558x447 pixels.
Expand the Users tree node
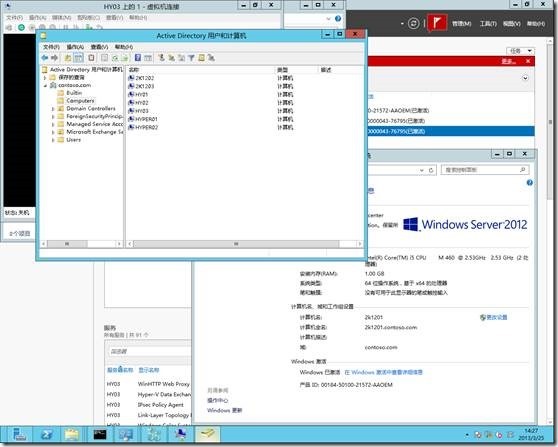53,140
